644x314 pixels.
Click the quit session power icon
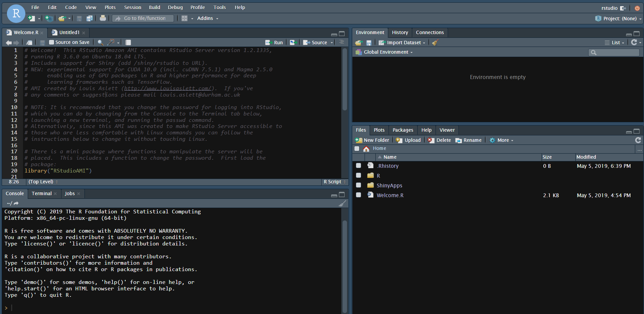point(637,8)
